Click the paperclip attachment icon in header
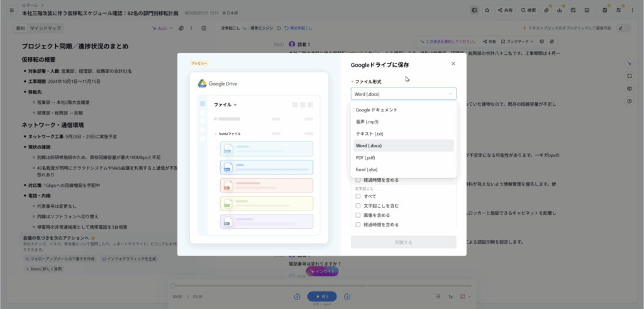The height and width of the screenshot is (309, 644). click(547, 10)
